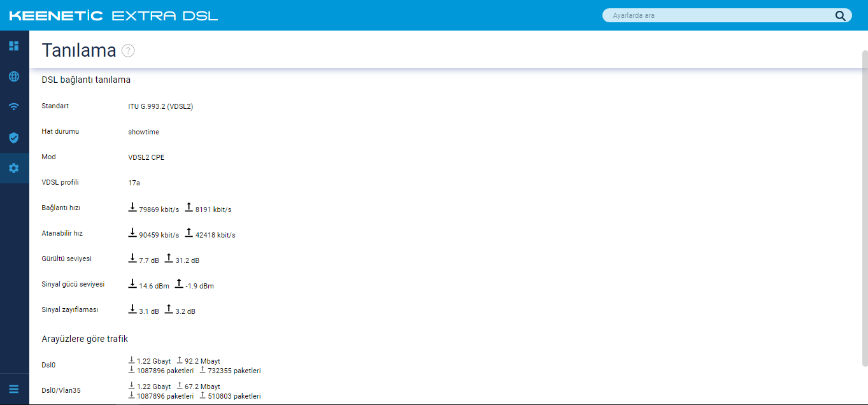868x405 pixels.
Task: Select the '17a' profile value
Action: tap(134, 183)
